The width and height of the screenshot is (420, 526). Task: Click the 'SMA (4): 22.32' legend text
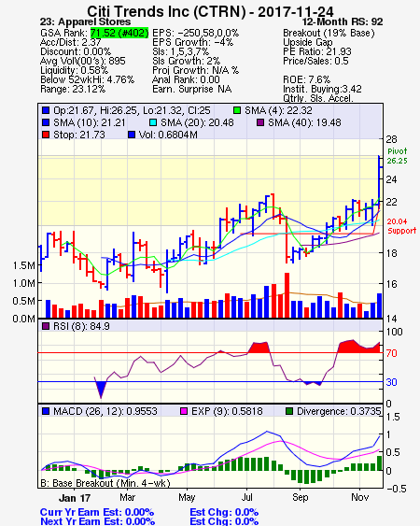278,110
